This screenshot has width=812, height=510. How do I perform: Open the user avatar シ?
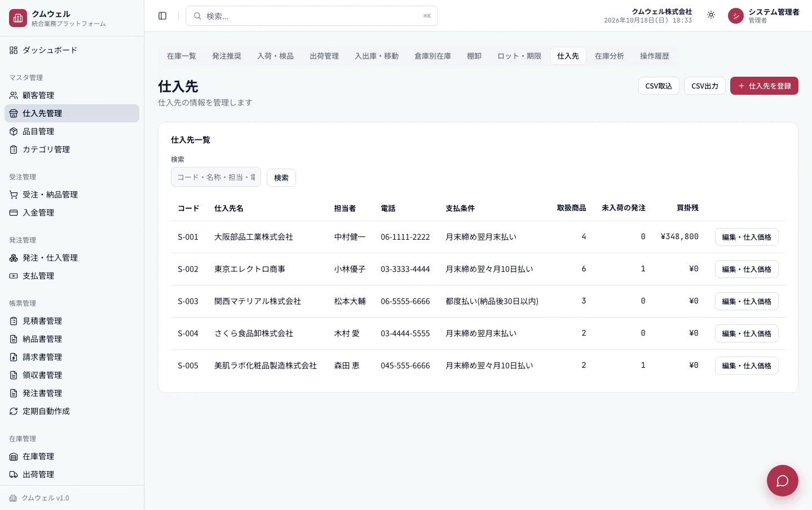(736, 16)
